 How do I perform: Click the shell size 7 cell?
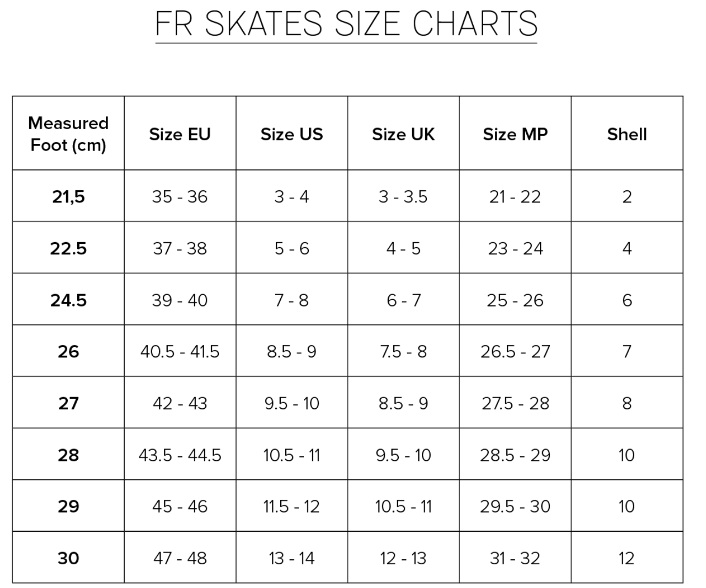[627, 351]
